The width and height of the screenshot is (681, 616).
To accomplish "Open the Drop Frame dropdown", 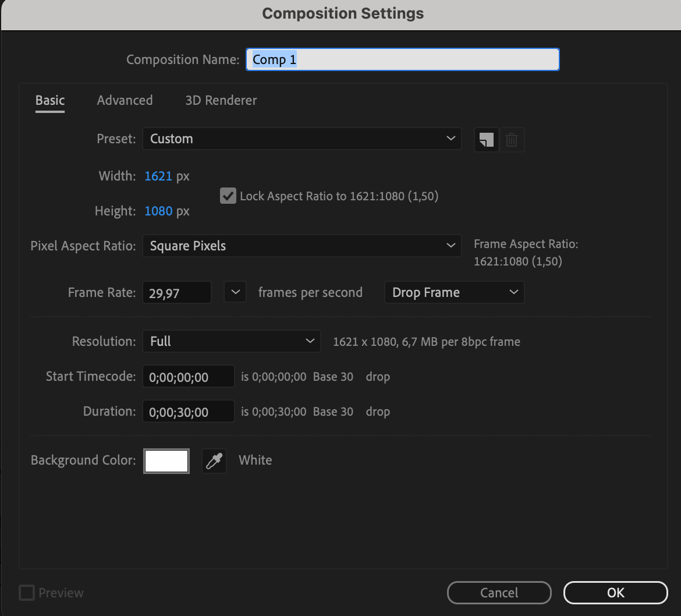I will point(454,292).
